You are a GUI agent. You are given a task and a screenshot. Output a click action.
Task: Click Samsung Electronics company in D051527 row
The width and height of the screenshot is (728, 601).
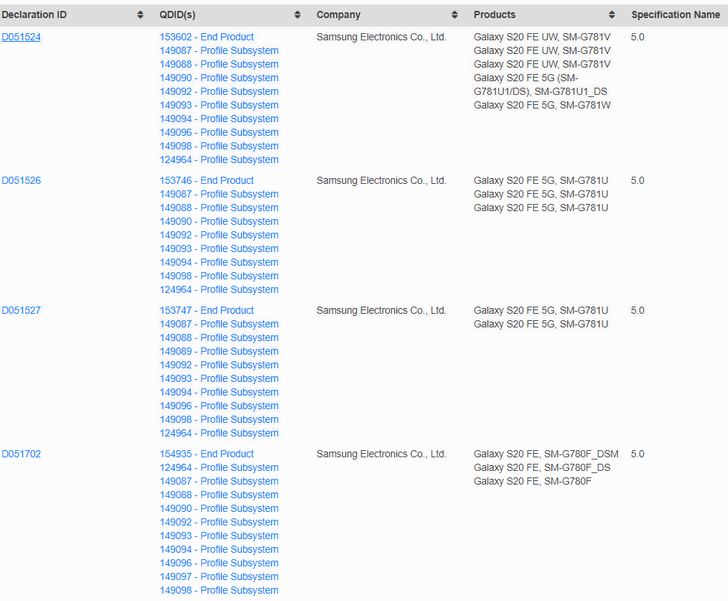(x=381, y=310)
